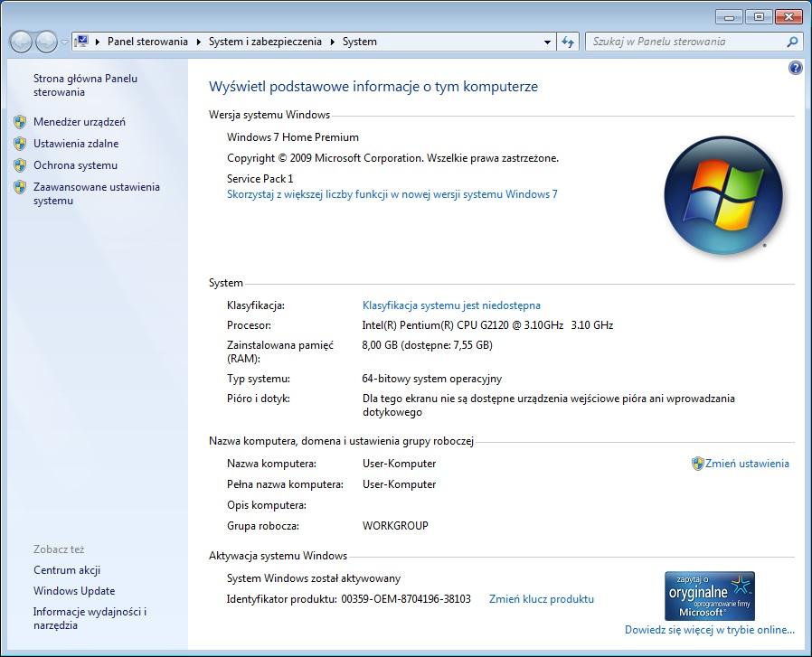
Task: Open Windows Update from the Zobacz też section
Action: 74,591
